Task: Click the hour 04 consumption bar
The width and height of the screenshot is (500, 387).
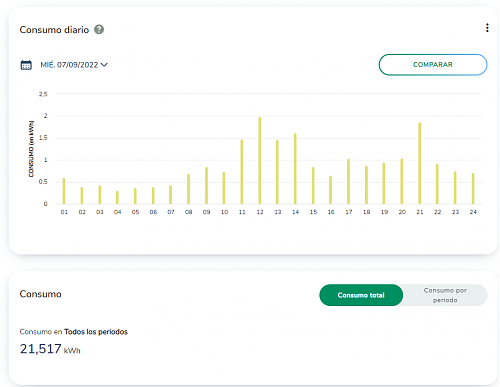Action: coord(117,197)
